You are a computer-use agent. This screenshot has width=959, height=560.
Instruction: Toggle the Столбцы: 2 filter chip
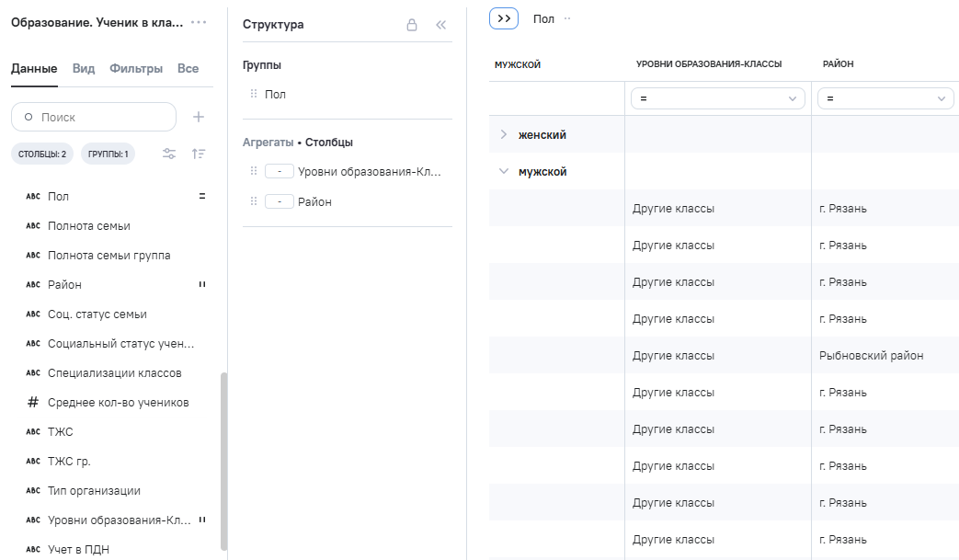click(42, 154)
